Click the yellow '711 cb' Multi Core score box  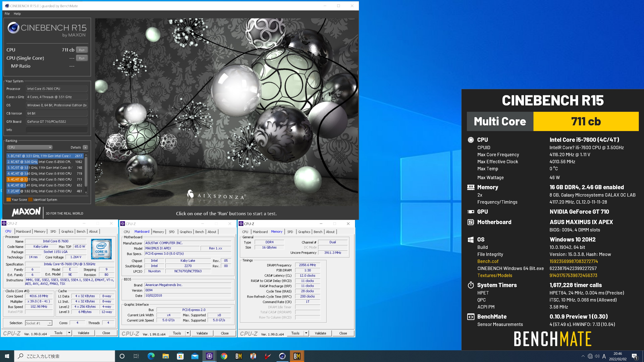point(586,121)
